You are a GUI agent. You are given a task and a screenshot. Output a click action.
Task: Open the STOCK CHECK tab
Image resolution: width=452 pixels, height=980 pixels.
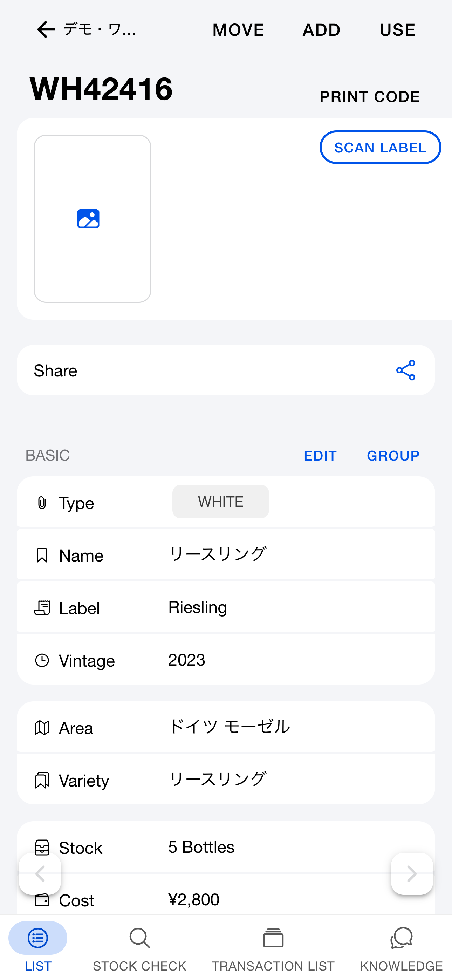click(140, 947)
